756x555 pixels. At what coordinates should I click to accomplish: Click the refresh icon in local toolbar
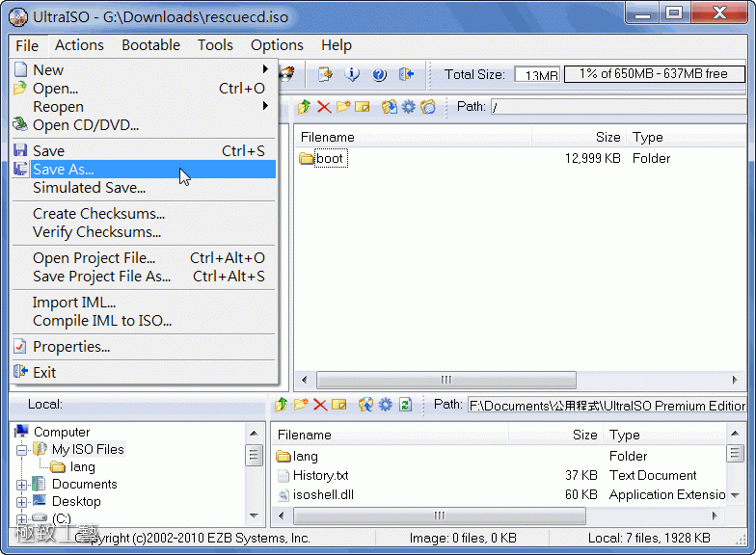pos(405,405)
